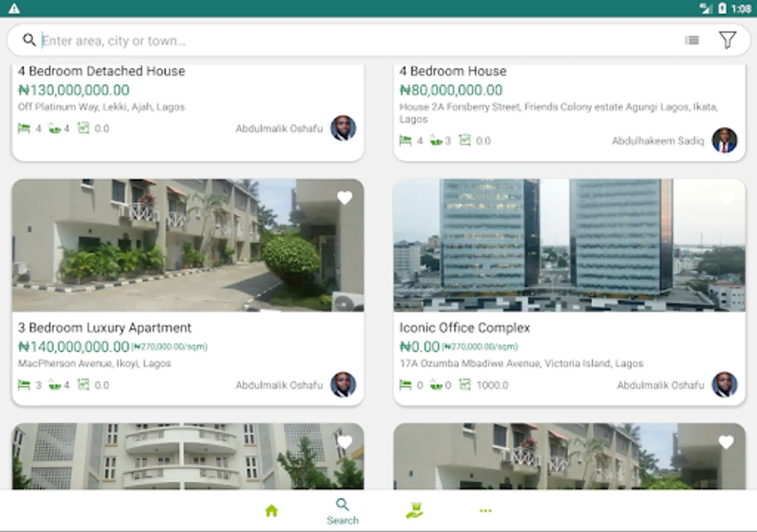757x532 pixels.
Task: Tap area icon on 4 Bedroom Detached House
Action: 83,128
